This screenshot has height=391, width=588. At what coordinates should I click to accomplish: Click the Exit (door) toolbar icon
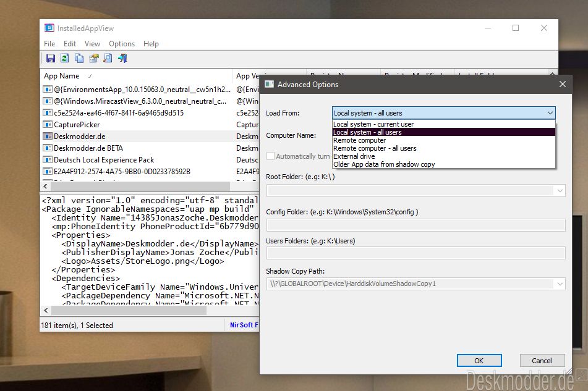click(122, 58)
